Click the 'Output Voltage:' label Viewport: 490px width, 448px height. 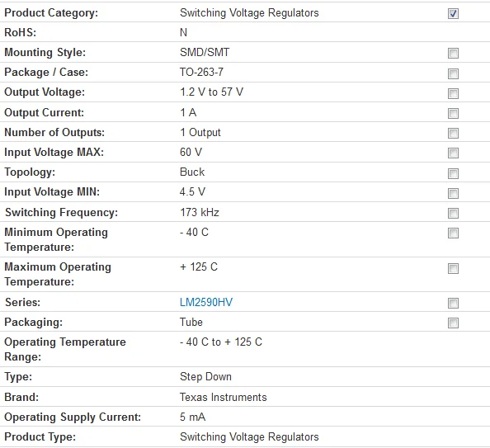45,92
